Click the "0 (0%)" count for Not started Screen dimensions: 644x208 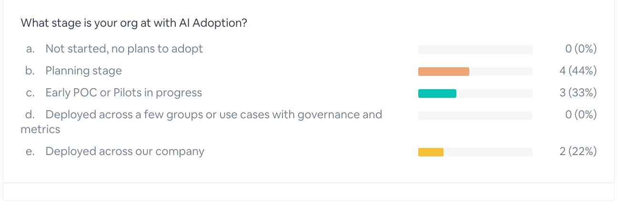(x=580, y=49)
